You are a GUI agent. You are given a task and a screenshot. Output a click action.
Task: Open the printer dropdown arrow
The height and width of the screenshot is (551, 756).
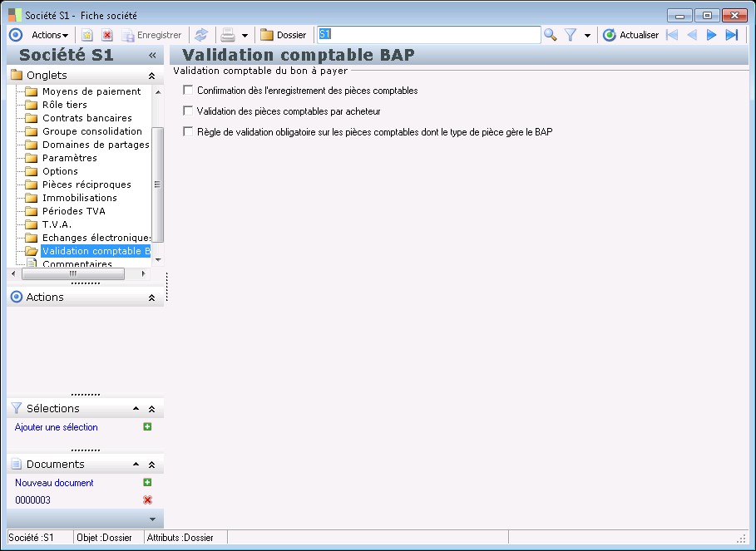[245, 36]
